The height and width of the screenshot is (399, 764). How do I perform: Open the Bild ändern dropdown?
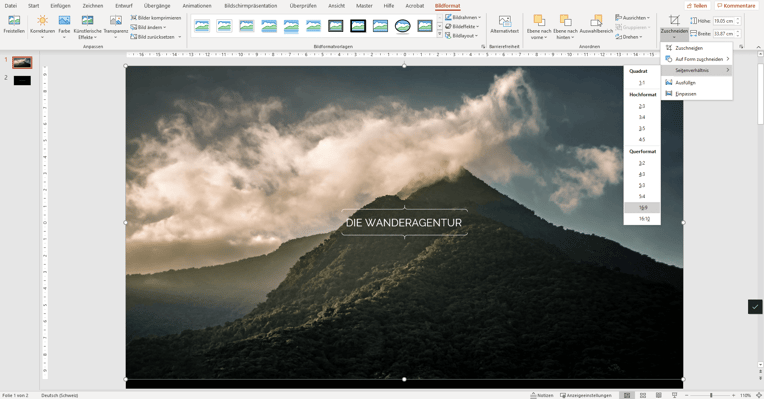[x=149, y=27]
